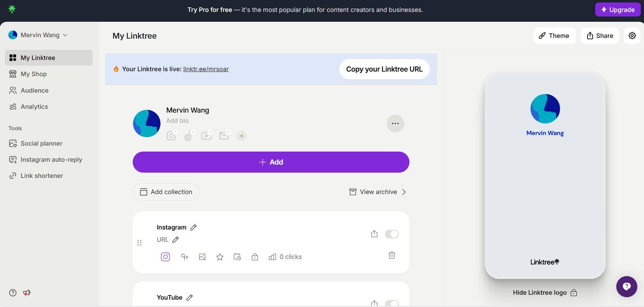Open Audience in sidebar
The width and height of the screenshot is (644, 307).
click(49, 91)
